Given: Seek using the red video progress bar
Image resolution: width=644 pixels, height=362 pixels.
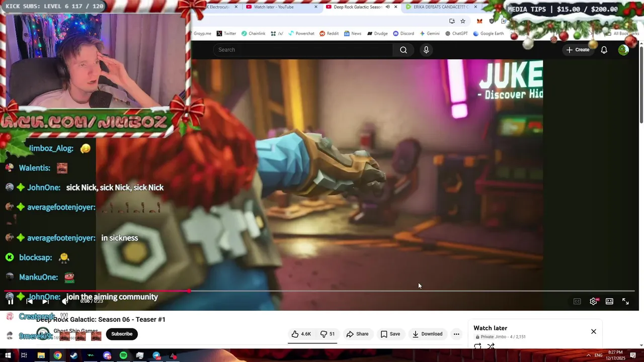Looking at the screenshot, I should point(320,291).
